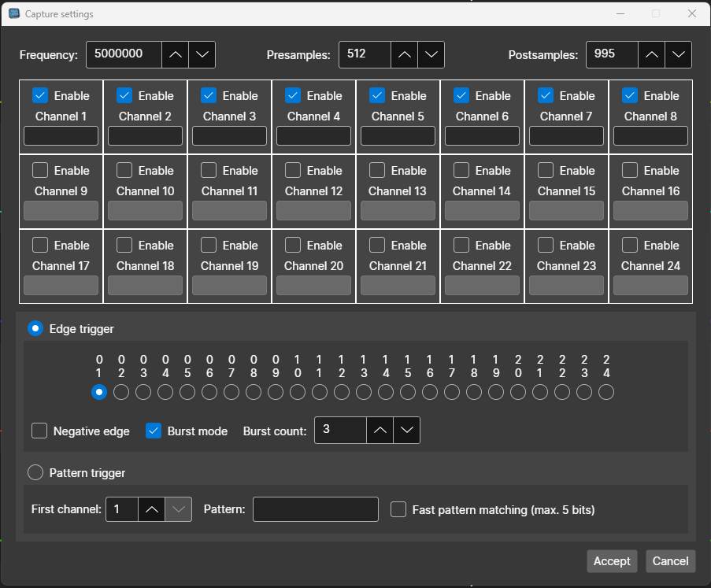Uncheck Enable for Channel 5
Screen dimensions: 711x588
377,96
